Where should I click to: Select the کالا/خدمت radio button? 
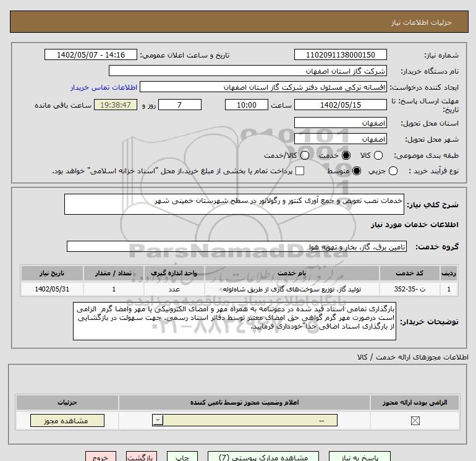coord(305,155)
